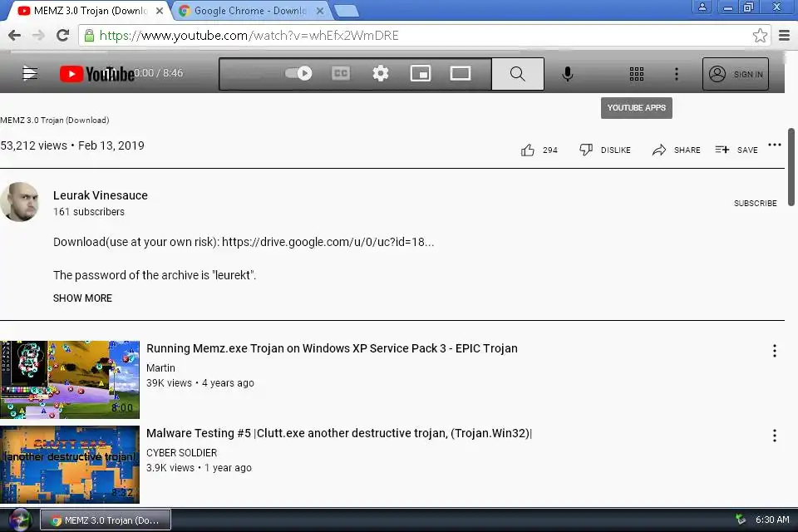Image resolution: width=798 pixels, height=532 pixels.
Task: Open video settings gear
Action: pyautogui.click(x=380, y=73)
